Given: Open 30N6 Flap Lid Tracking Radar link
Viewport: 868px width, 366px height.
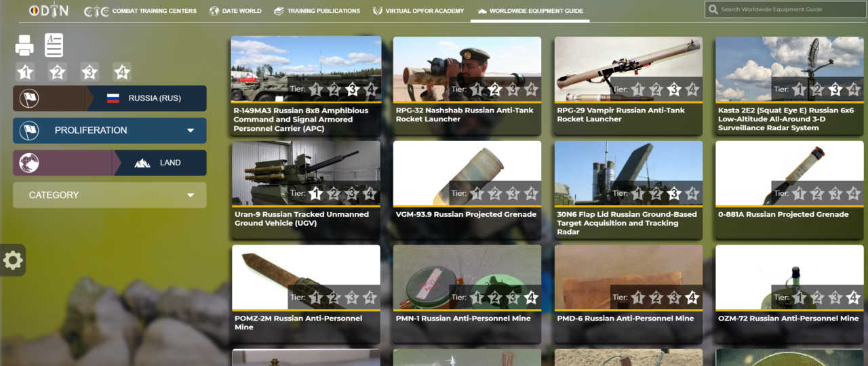Looking at the screenshot, I should (627, 223).
